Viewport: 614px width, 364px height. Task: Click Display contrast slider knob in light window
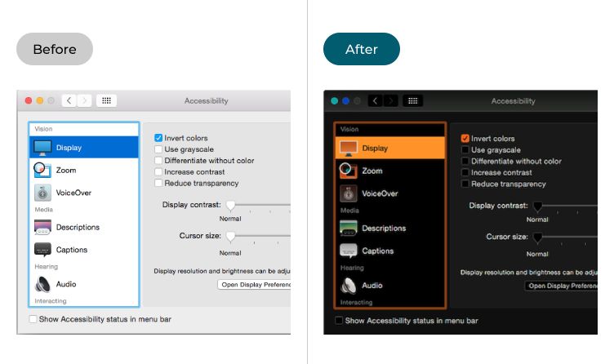click(x=230, y=205)
